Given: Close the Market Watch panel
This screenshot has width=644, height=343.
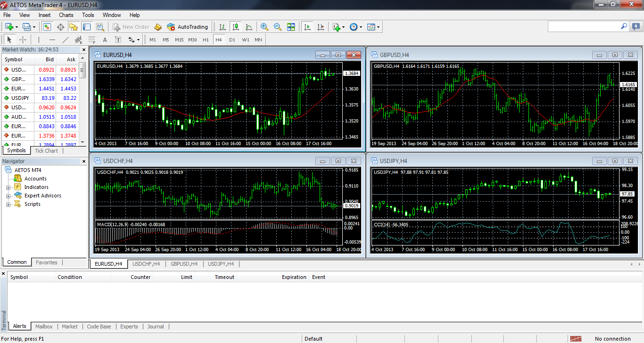Looking at the screenshot, I should [x=84, y=49].
